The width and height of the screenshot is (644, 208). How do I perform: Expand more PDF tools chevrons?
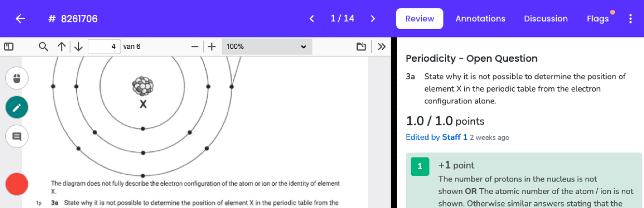(382, 47)
